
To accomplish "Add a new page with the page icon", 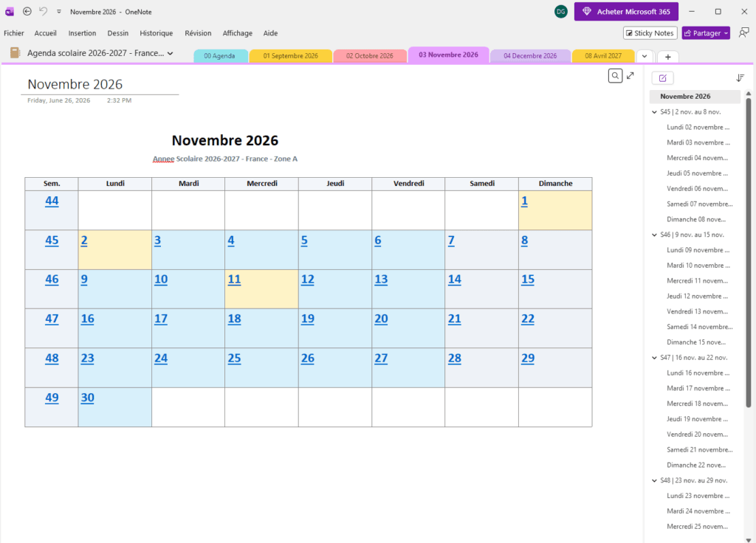I will tap(662, 78).
